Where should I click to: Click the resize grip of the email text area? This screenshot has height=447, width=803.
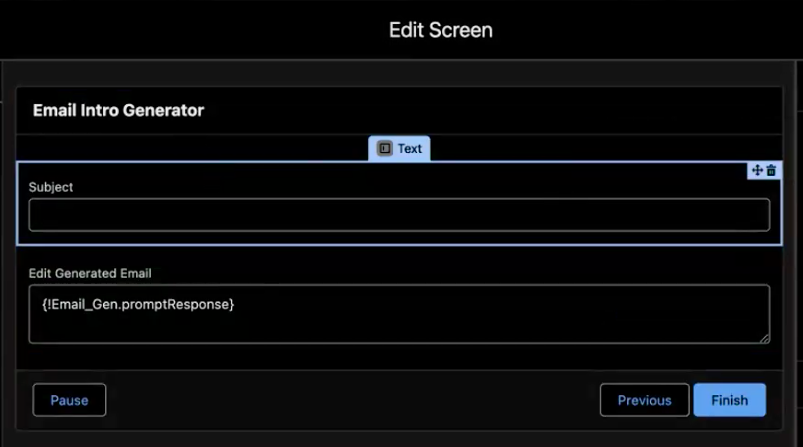(765, 338)
